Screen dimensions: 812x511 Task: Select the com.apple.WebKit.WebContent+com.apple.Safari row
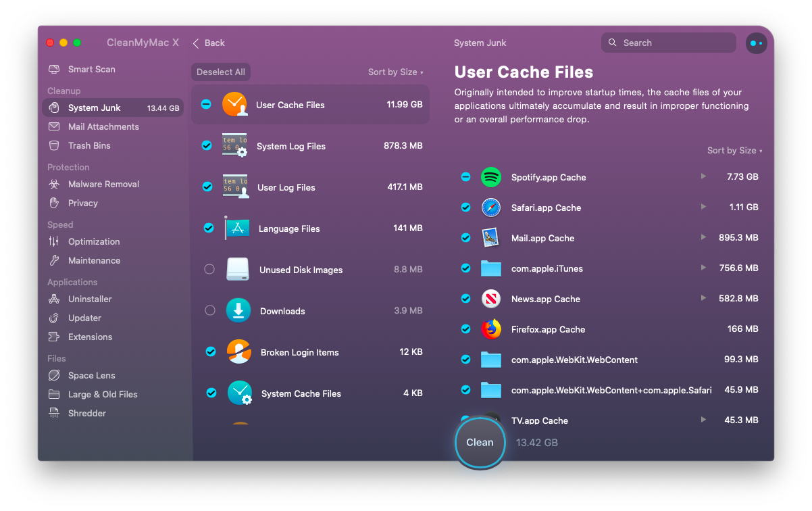click(x=608, y=390)
